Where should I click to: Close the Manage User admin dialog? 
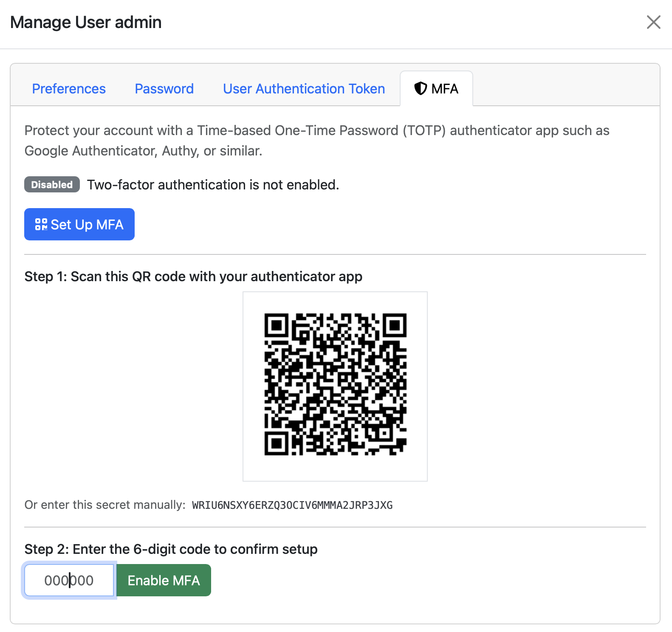tap(653, 22)
